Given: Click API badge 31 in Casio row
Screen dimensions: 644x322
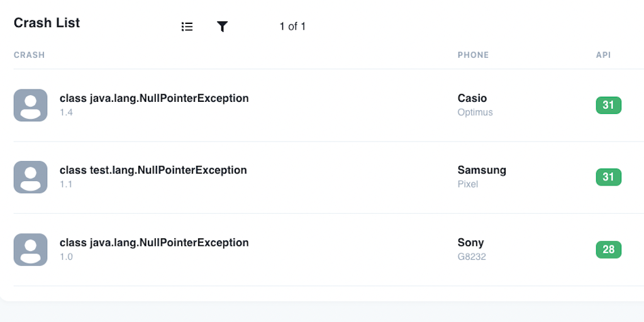Looking at the screenshot, I should pyautogui.click(x=608, y=105).
